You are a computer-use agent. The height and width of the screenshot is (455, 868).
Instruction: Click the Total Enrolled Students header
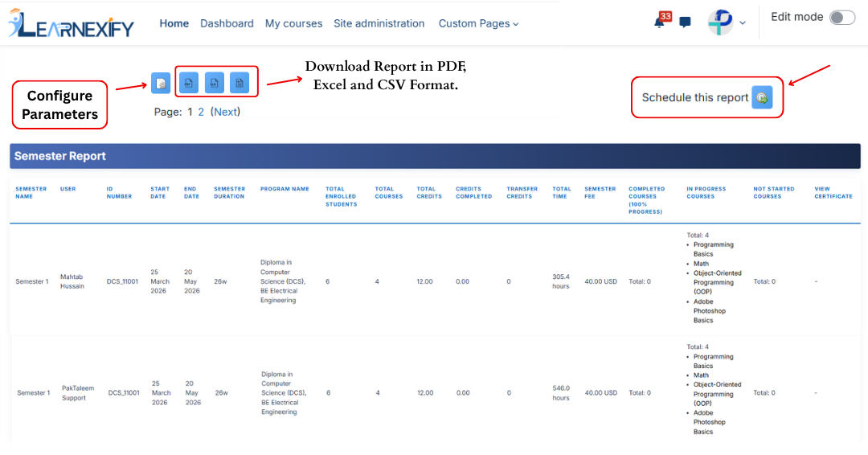click(x=341, y=196)
